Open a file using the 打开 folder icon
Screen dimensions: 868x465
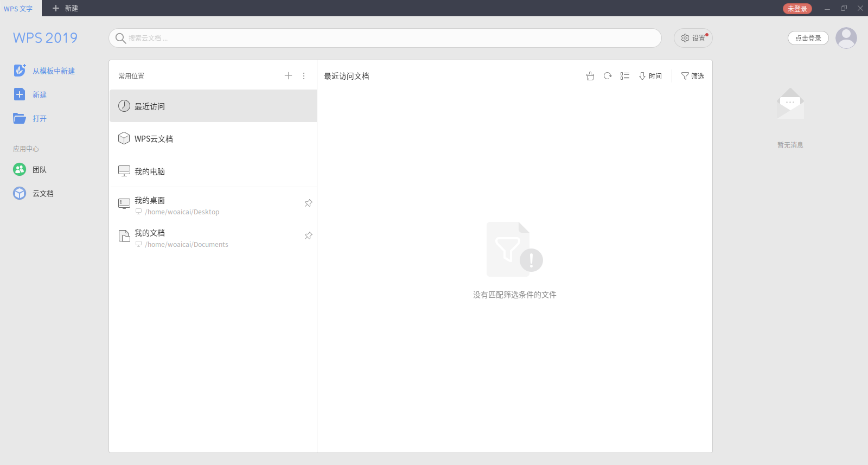click(20, 118)
